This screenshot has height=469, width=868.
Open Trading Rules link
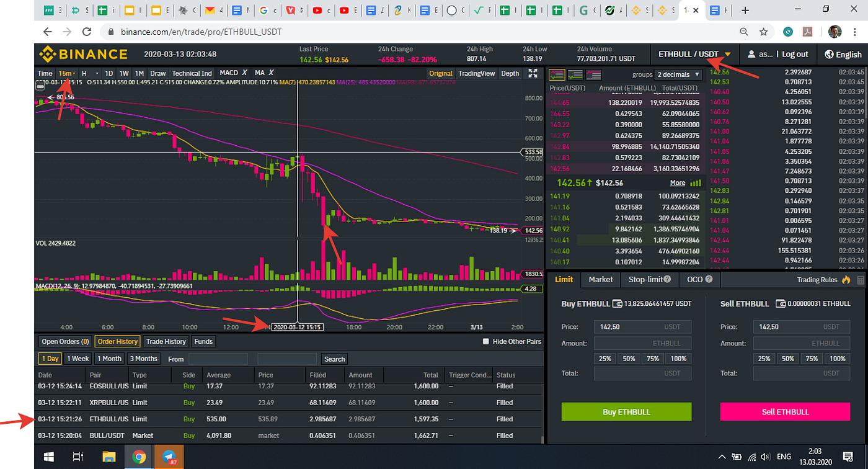[x=817, y=280]
